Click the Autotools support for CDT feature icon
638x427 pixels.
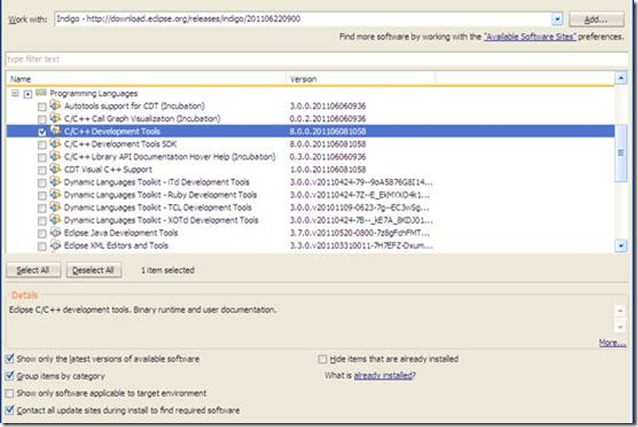[55, 105]
